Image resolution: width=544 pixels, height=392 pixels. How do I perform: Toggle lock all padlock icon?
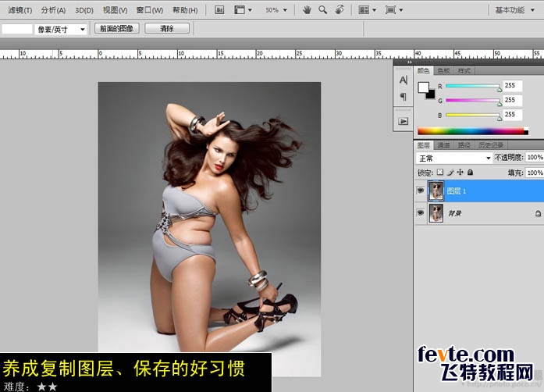[x=470, y=172]
